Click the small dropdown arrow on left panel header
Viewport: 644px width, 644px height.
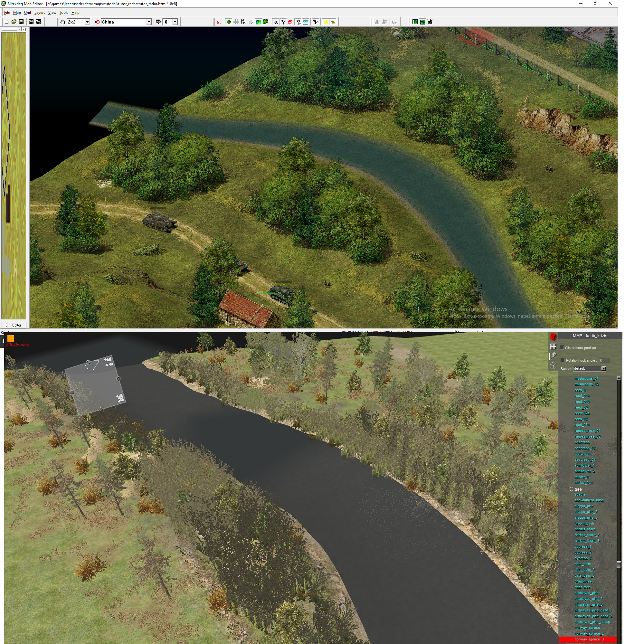19,29
